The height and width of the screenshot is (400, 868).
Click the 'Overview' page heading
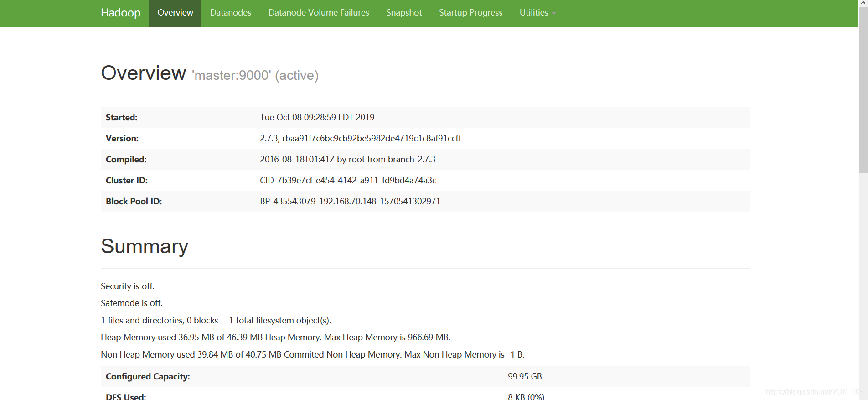(x=144, y=73)
